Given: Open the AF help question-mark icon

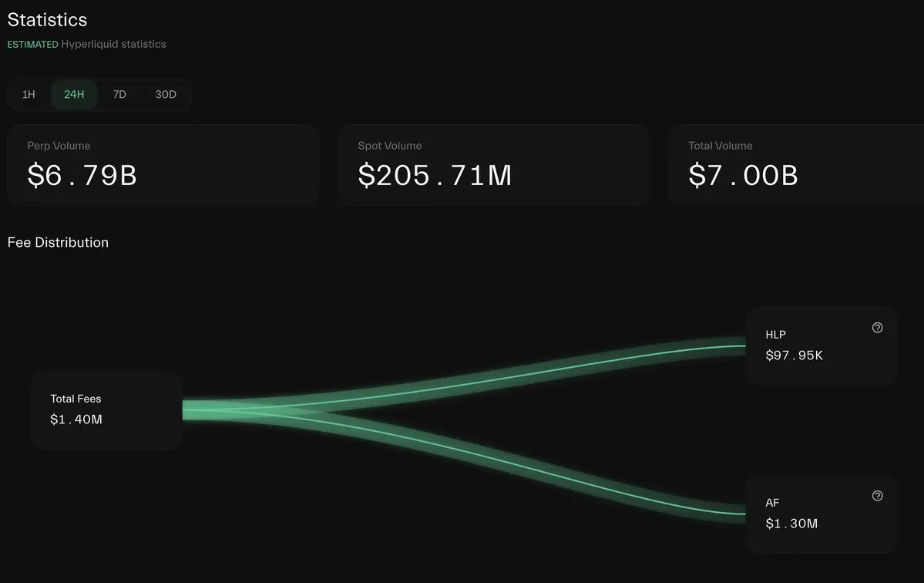Looking at the screenshot, I should click(878, 496).
